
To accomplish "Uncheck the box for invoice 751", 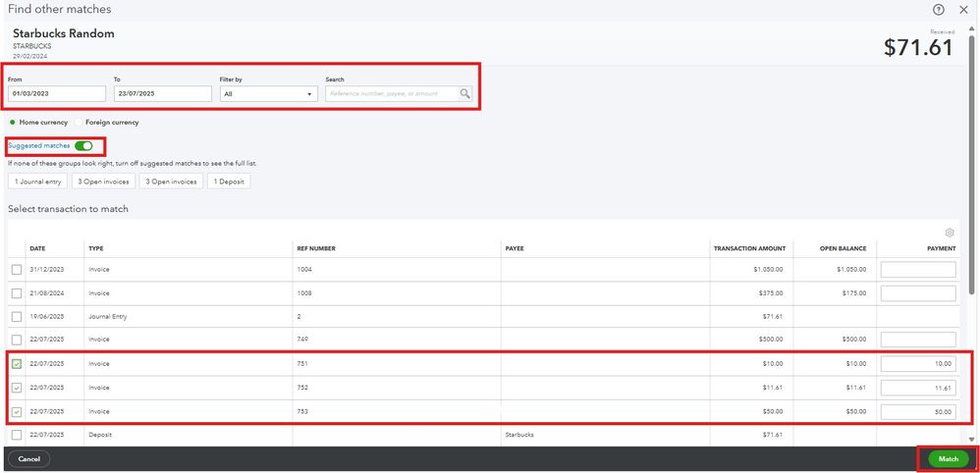I will [17, 364].
